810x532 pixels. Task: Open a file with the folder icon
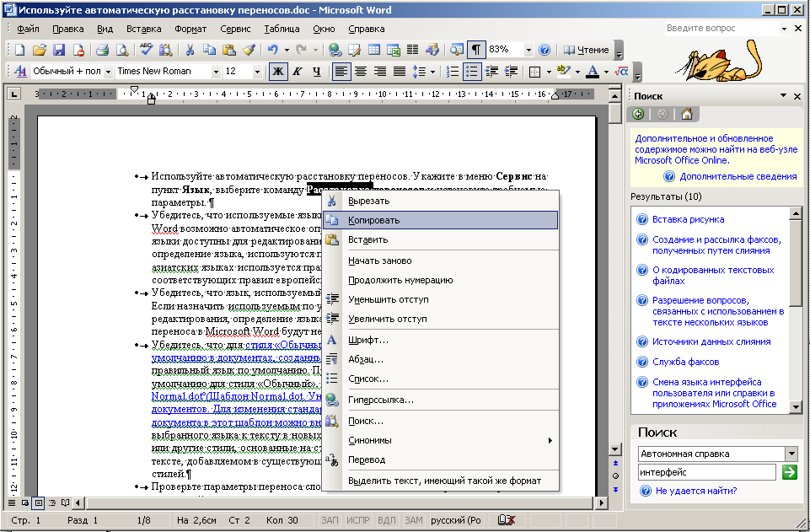point(40,50)
